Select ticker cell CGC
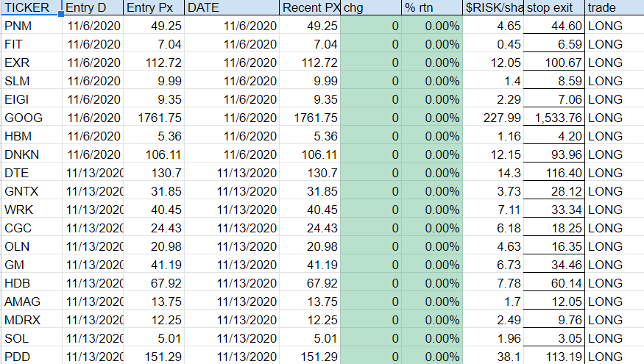This screenshot has height=364, width=644. (31, 228)
